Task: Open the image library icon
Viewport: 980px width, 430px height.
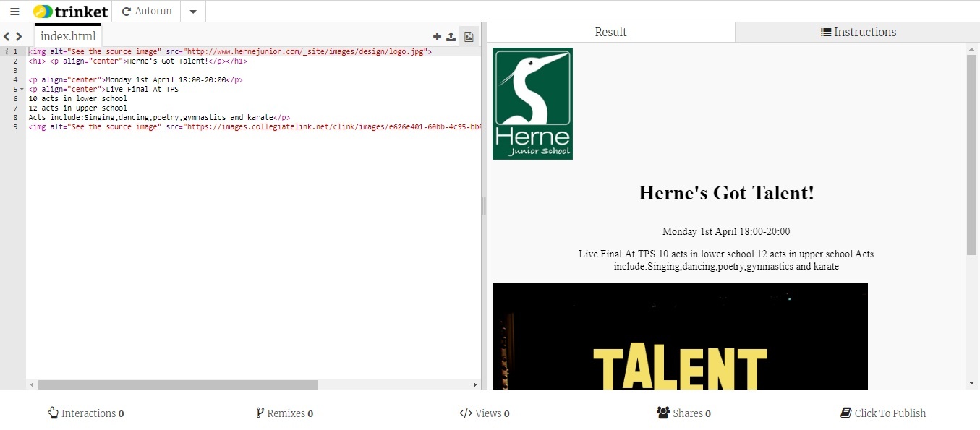Action: [469, 37]
